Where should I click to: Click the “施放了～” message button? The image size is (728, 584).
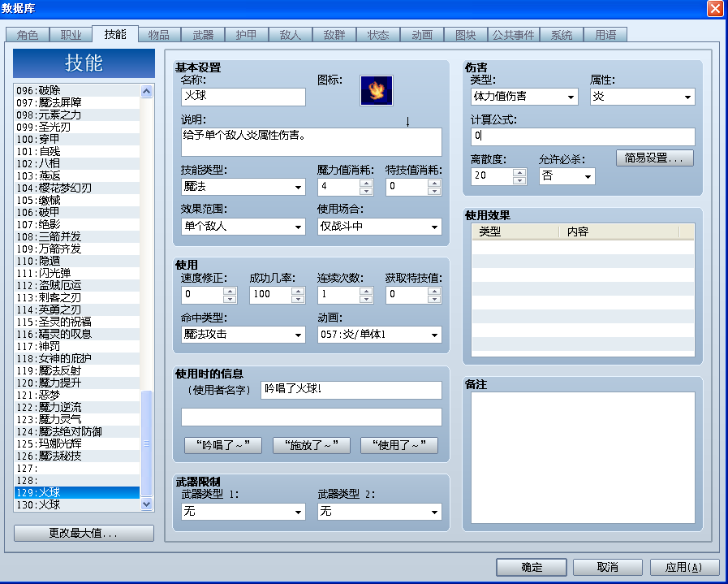tap(311, 445)
